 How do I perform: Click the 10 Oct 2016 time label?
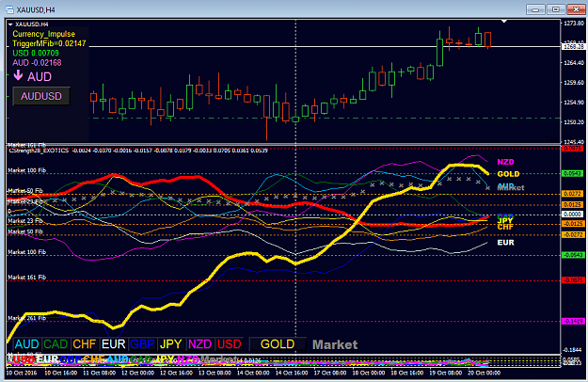coord(22,373)
